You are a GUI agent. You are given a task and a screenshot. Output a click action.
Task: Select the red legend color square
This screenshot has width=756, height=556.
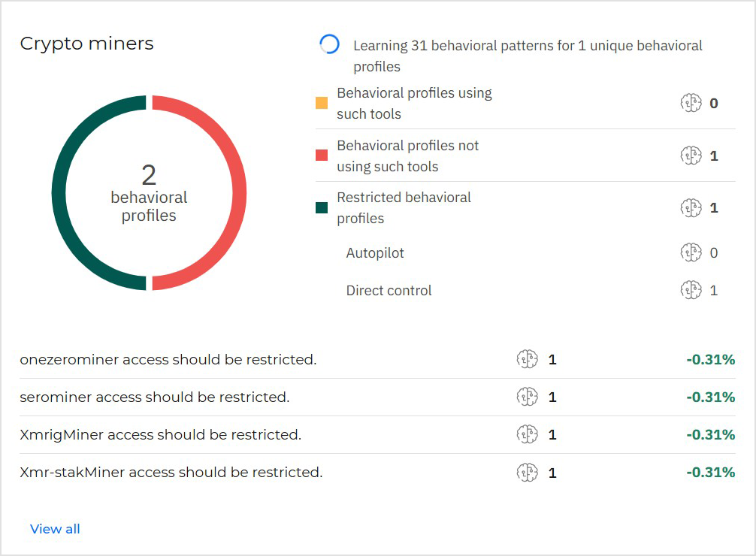click(x=322, y=153)
